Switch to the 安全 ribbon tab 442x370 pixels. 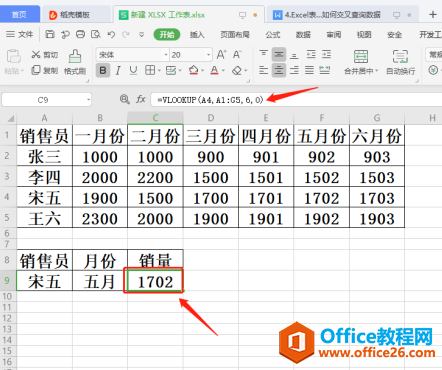pyautogui.click(x=394, y=34)
